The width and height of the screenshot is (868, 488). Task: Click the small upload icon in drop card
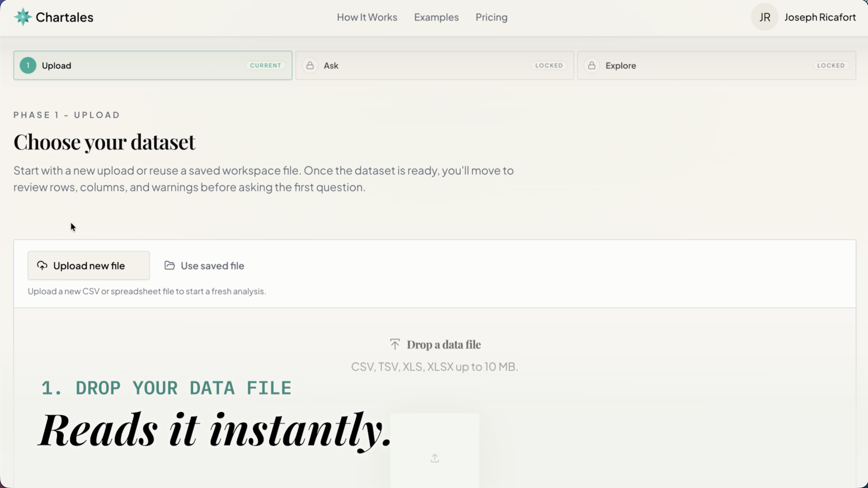435,458
